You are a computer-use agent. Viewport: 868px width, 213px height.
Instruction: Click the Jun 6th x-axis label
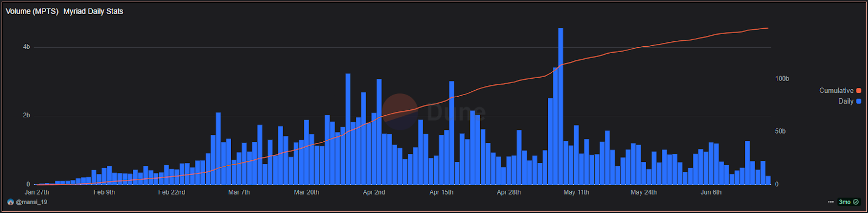pyautogui.click(x=711, y=192)
